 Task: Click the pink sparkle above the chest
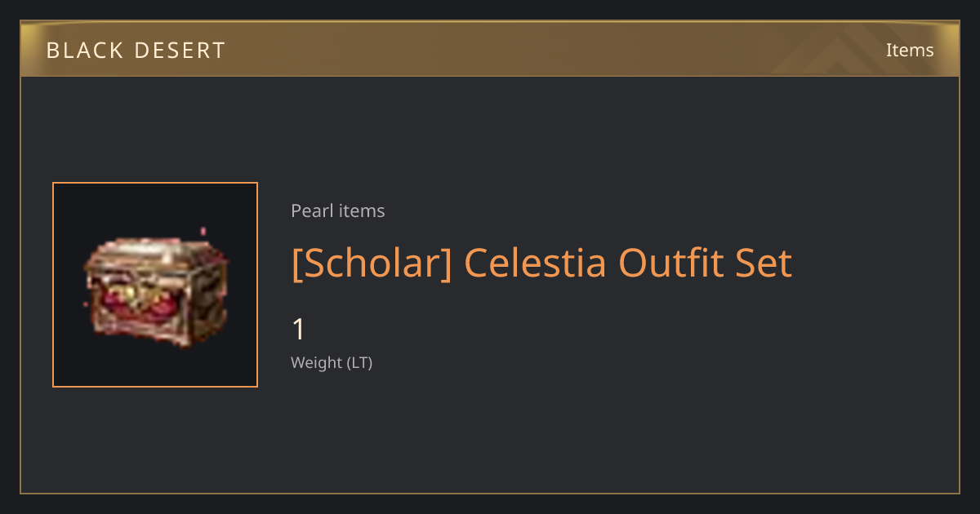[x=203, y=231]
